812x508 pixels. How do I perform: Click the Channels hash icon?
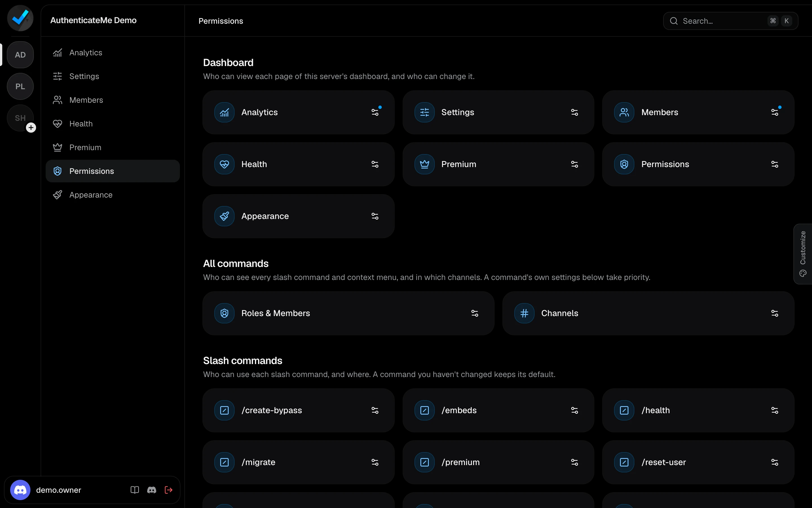pos(524,313)
